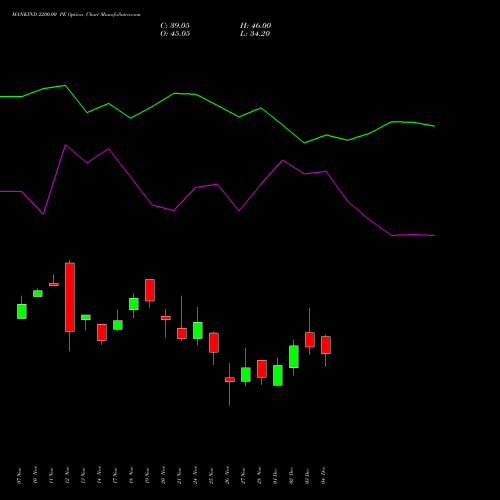Click the green candlestick above 07 Nov
The height and width of the screenshot is (500, 500).
pos(22,311)
